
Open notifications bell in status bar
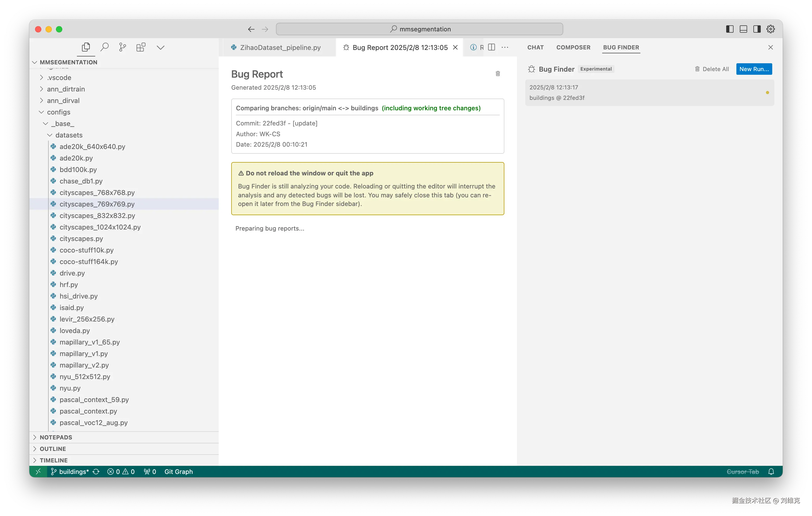[771, 472]
